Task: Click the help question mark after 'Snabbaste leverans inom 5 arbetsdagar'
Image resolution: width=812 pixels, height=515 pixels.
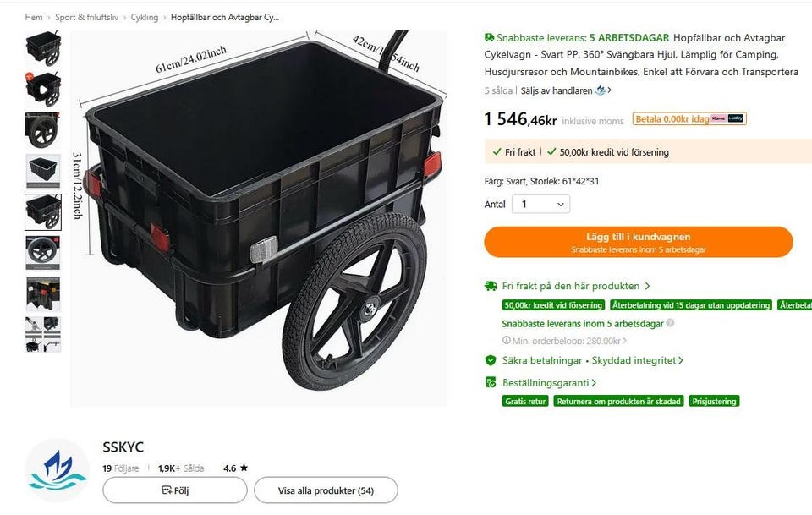Action: (x=671, y=323)
